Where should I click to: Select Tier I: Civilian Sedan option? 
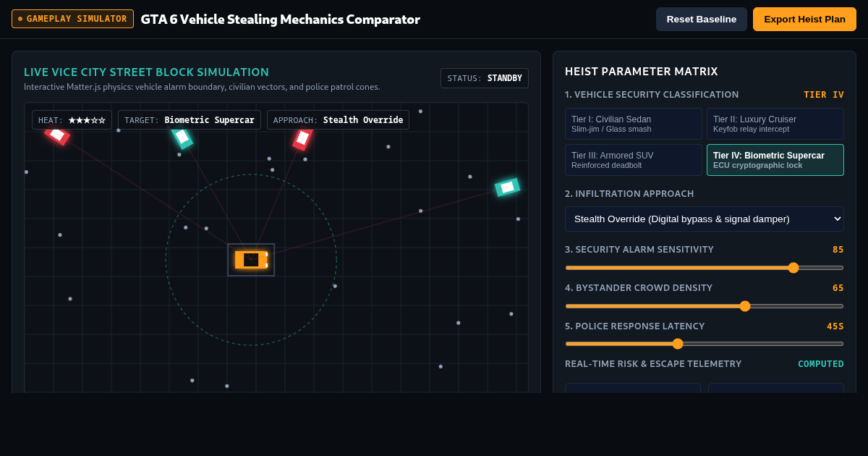633,124
